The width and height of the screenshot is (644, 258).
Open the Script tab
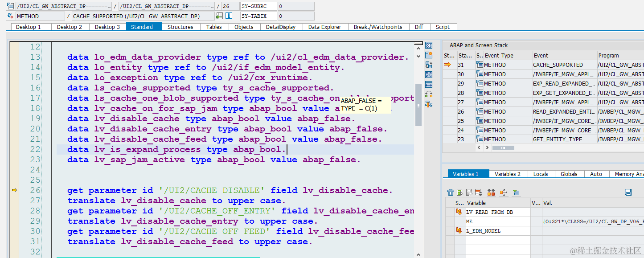[x=443, y=27]
